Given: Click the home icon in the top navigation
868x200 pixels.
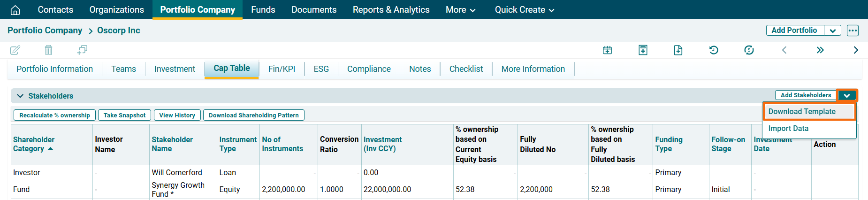Looking at the screenshot, I should click(x=15, y=10).
